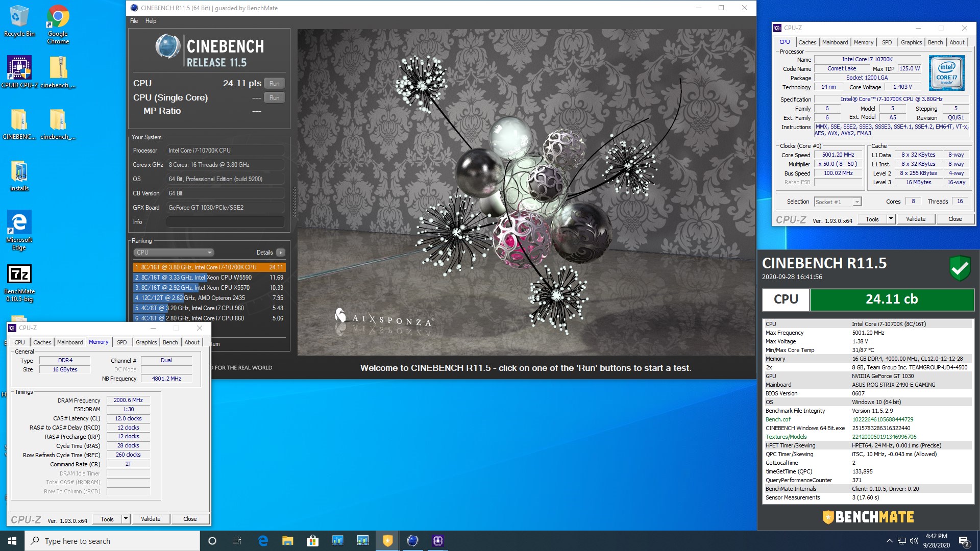This screenshot has height=551, width=980.
Task: Open the Graphics tab in the top-right CPU-Z window
Action: (911, 42)
